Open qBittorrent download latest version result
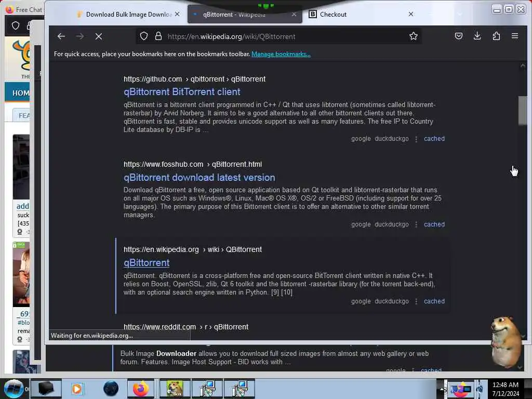 [199, 178]
